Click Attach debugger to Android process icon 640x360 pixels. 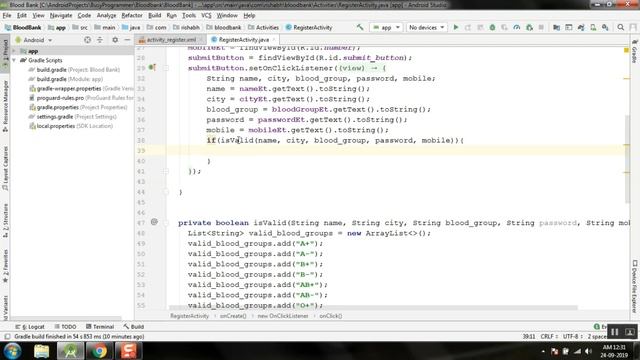point(529,27)
